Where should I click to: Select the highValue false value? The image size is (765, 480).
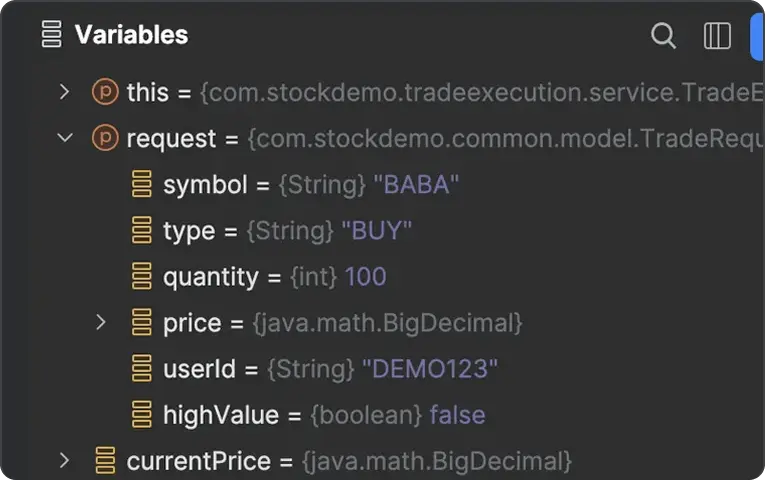pos(457,415)
